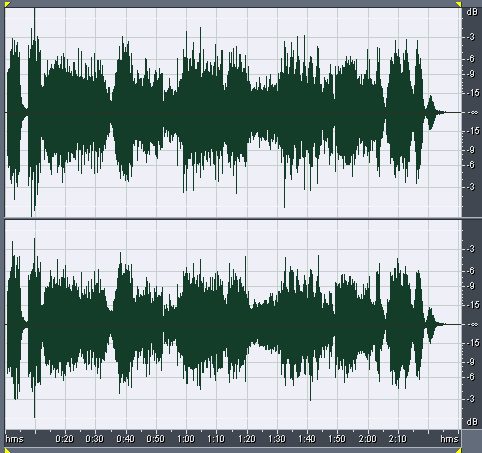
Task: Click the 'dB' label atop the amplitude ruler
Action: [x=472, y=13]
